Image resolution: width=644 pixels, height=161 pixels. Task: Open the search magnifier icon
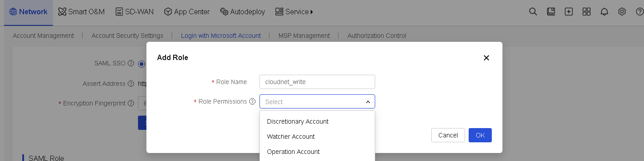[533, 12]
